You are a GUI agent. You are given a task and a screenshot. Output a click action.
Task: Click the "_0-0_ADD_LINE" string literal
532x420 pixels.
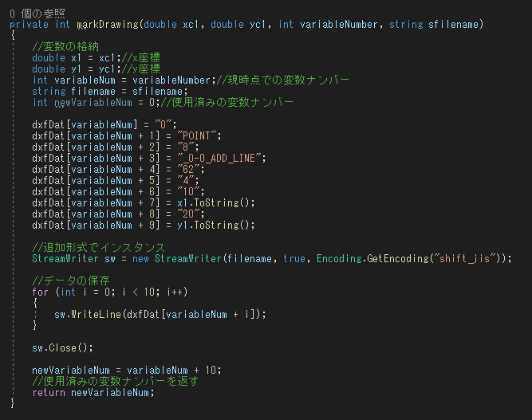pyautogui.click(x=219, y=159)
